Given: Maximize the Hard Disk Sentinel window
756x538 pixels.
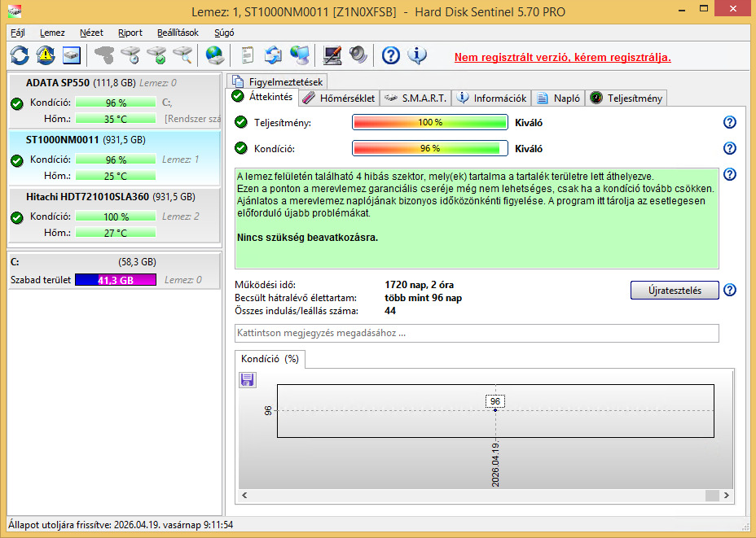Looking at the screenshot, I should [x=704, y=9].
